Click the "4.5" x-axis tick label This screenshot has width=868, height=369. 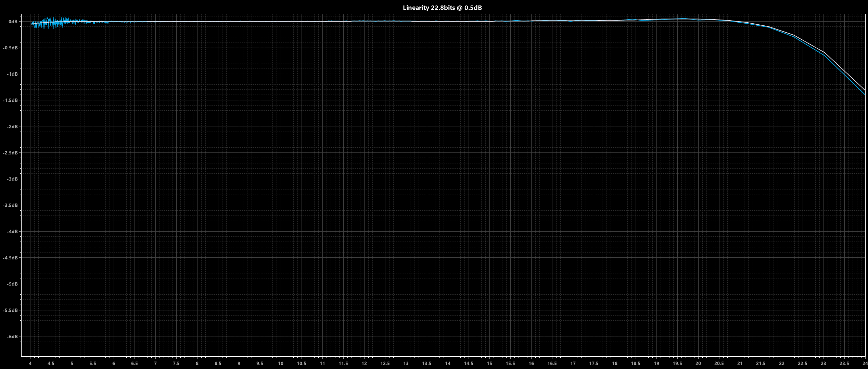click(x=51, y=364)
